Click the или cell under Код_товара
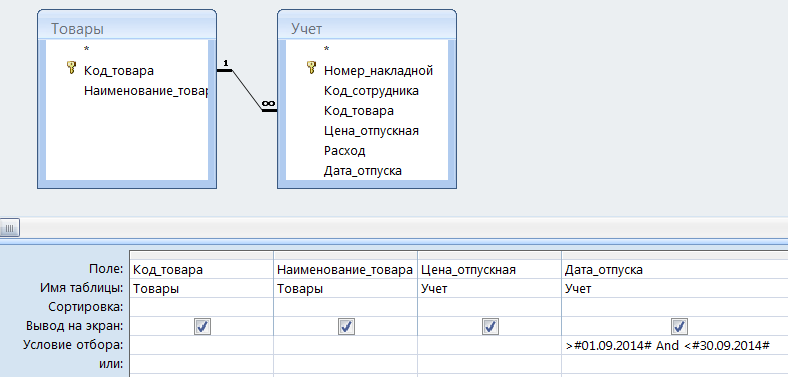788x377 pixels. click(x=202, y=364)
